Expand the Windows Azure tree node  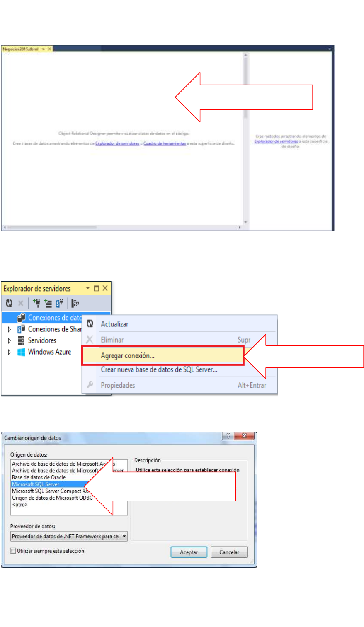pos(10,352)
